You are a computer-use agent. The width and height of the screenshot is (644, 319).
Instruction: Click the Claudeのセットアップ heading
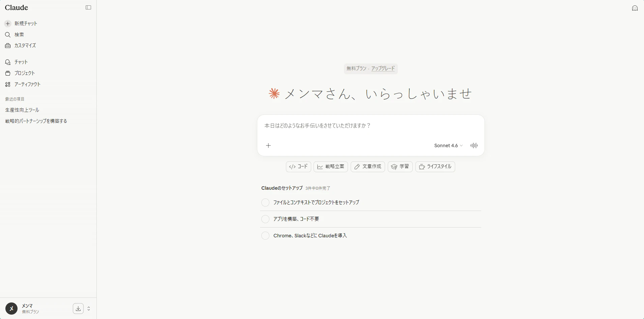point(282,188)
